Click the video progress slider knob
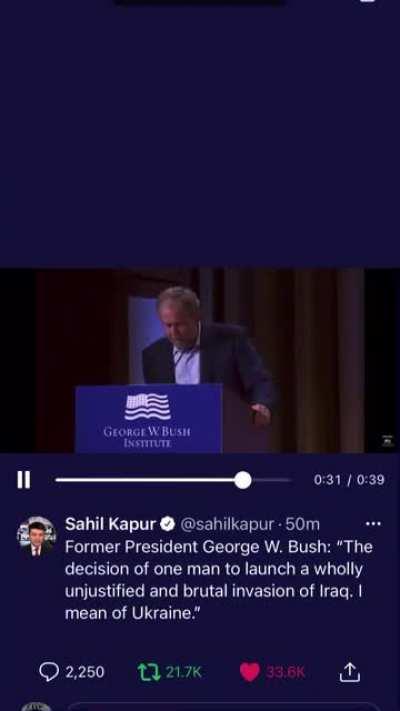 (x=243, y=480)
